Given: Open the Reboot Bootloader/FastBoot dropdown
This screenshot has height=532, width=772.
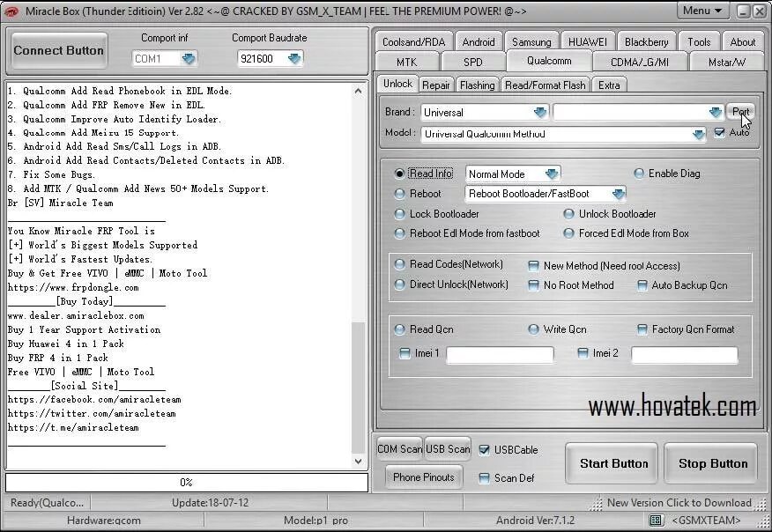Looking at the screenshot, I should click(619, 194).
